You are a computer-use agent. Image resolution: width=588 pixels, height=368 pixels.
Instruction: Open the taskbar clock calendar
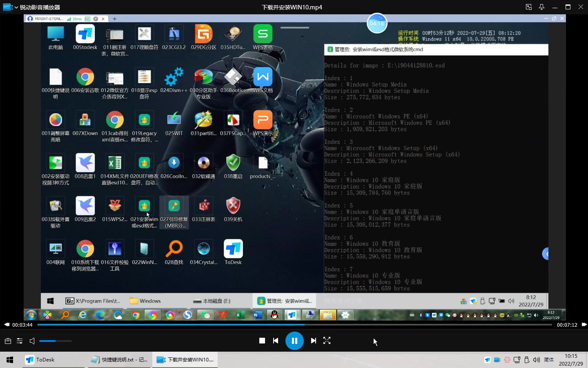click(x=570, y=360)
